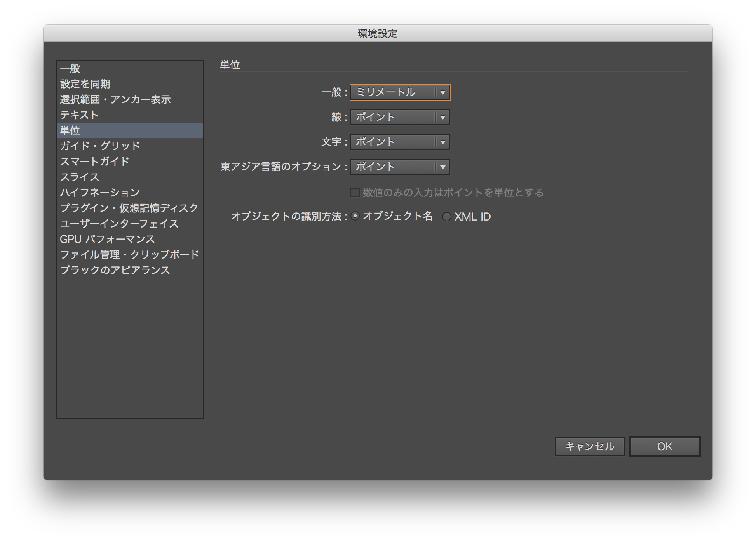The image size is (756, 542).
Task: Toggle 数値のみの入力はポイントを単位とする checkbox
Action: coord(355,193)
